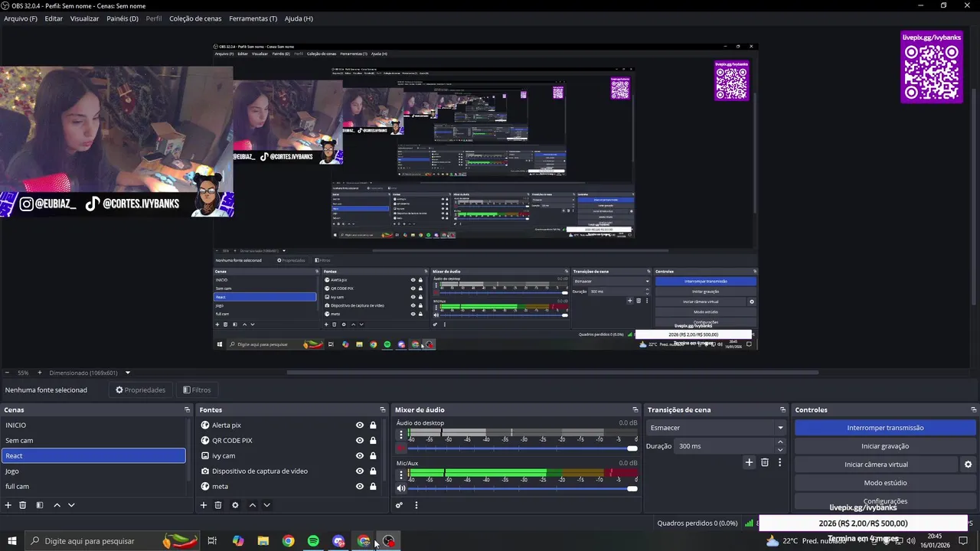Image resolution: width=980 pixels, height=551 pixels.
Task: Increase transition Duração with the up stepper
Action: pyautogui.click(x=780, y=442)
